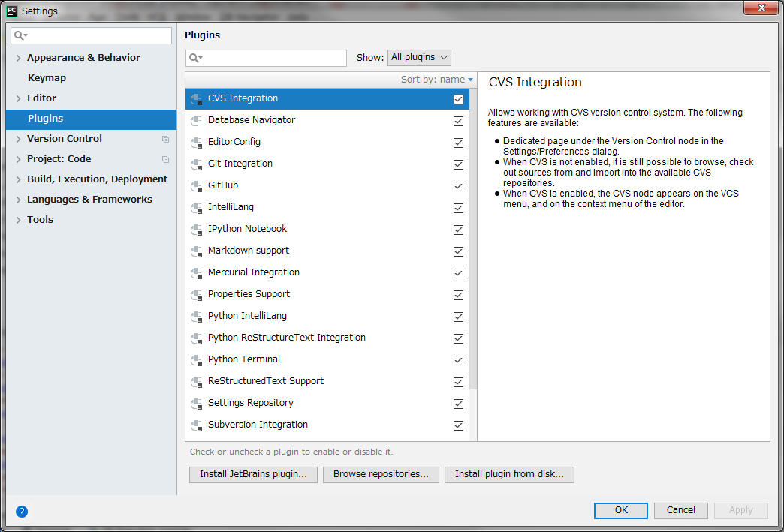784x532 pixels.
Task: Click the IntelliLang plugin icon
Action: pyautogui.click(x=197, y=207)
